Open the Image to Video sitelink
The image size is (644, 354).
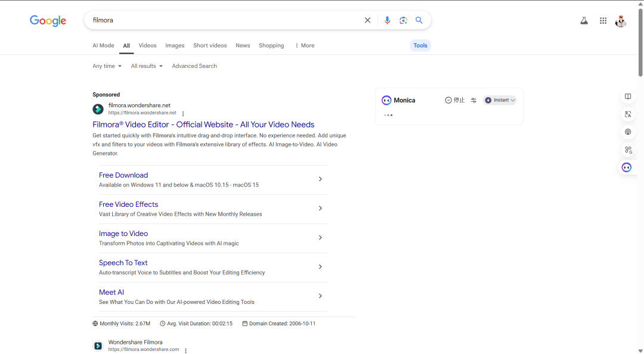(x=123, y=234)
